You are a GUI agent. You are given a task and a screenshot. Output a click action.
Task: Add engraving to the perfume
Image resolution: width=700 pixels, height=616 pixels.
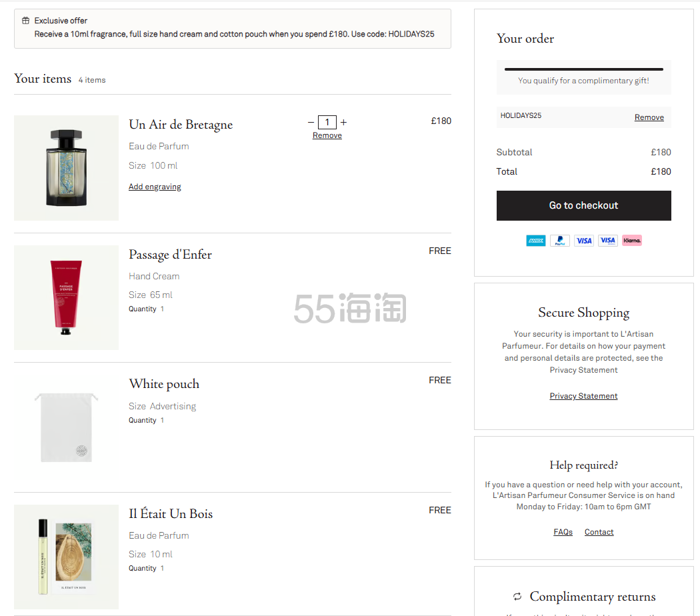(155, 187)
